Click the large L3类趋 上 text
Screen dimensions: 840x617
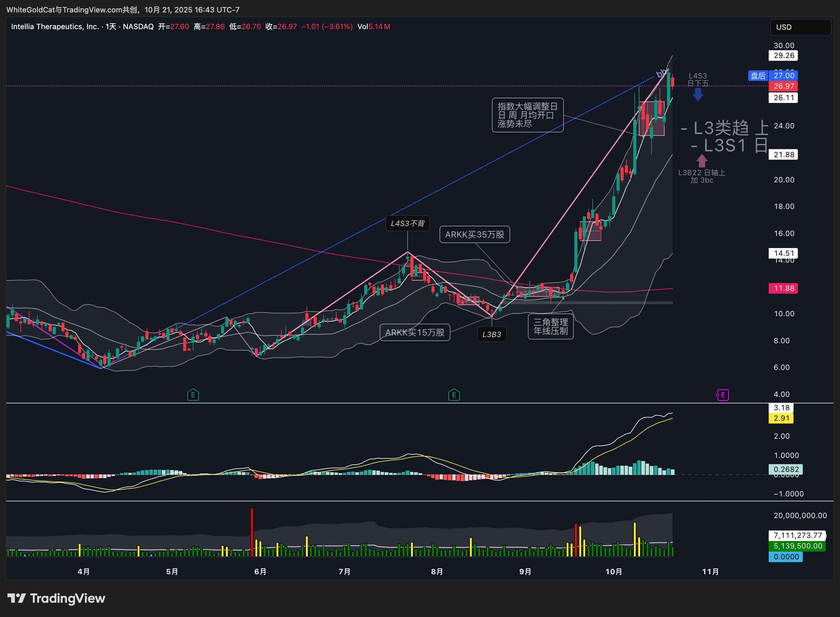point(724,128)
